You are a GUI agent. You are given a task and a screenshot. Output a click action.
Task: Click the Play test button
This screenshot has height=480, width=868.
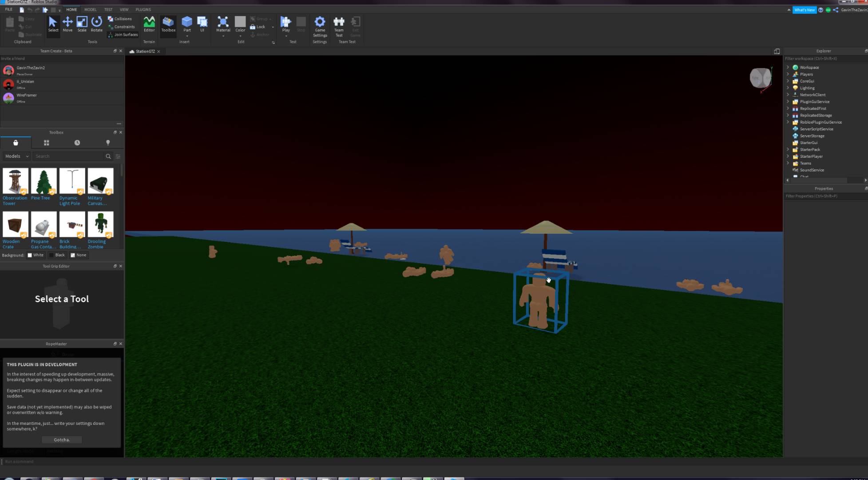[286, 22]
